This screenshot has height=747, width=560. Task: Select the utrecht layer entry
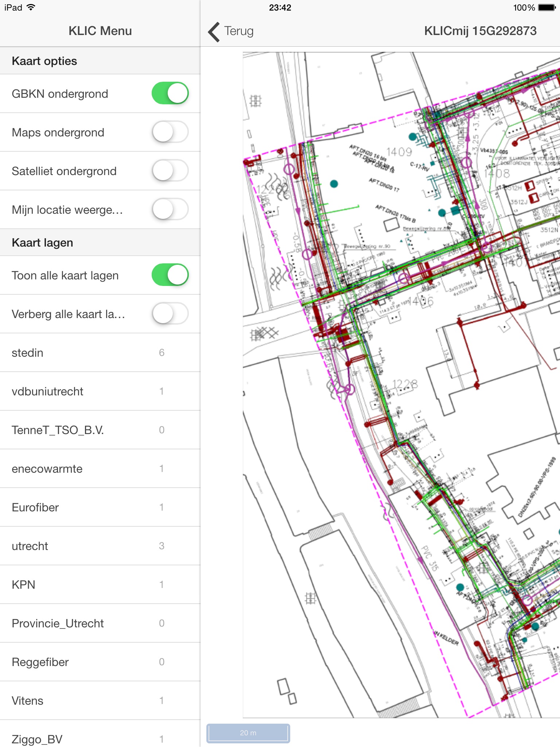100,546
